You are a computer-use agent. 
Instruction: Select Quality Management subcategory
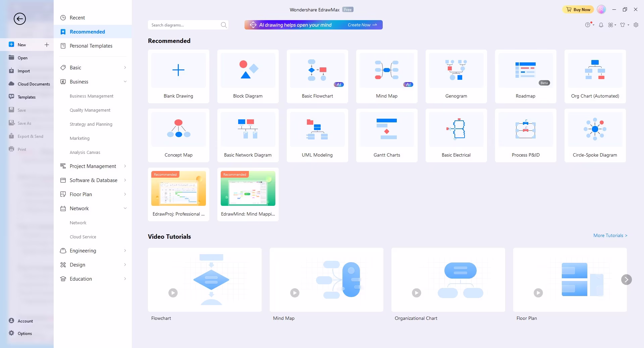pyautogui.click(x=90, y=110)
